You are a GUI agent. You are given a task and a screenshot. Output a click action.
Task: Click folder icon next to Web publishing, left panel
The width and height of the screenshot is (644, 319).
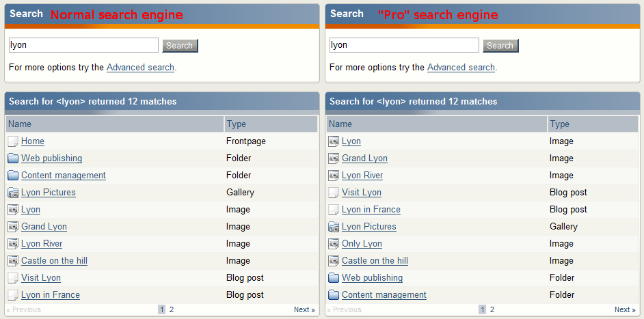(13, 158)
